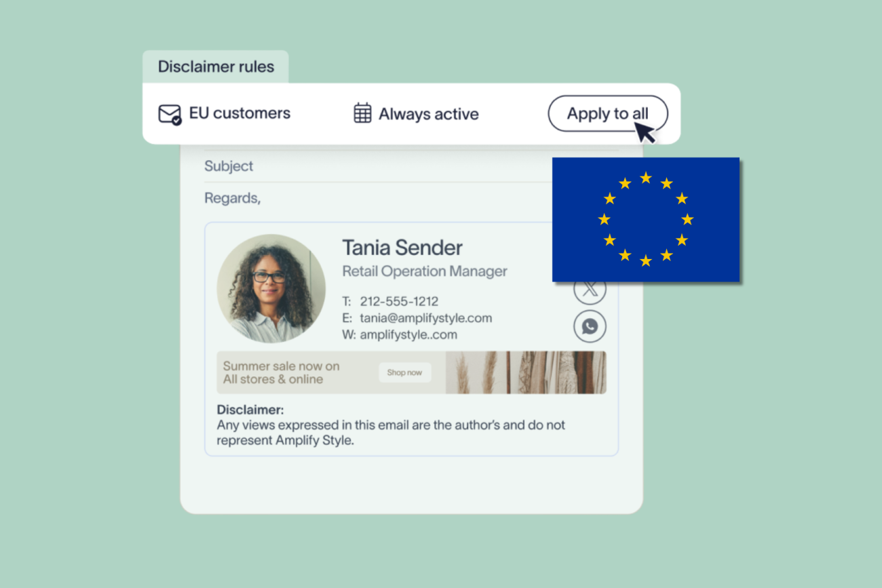
Task: Select the Always active schedule label
Action: coord(429,114)
